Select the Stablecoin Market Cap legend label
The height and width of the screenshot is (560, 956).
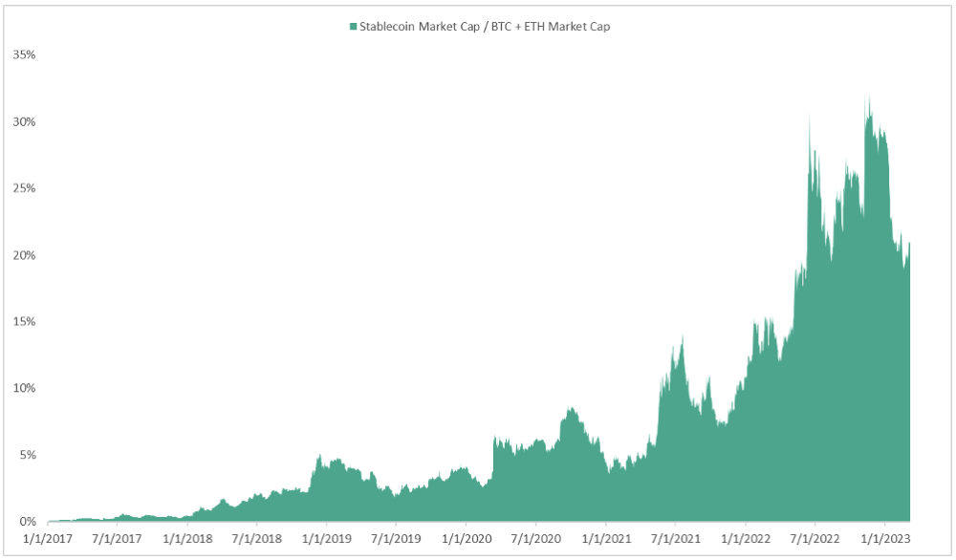(x=484, y=27)
